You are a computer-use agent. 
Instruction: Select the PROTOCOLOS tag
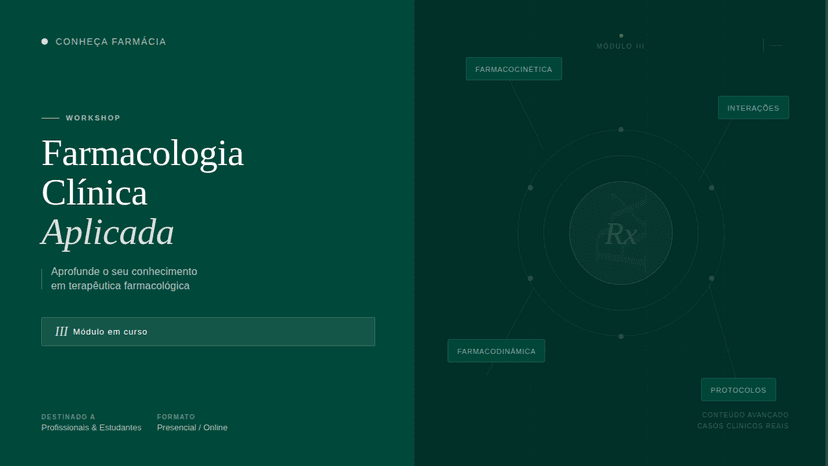[x=738, y=390]
